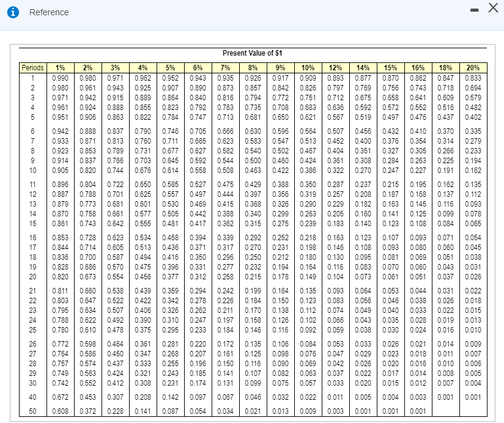Click period 15 value 0.239 under 10%
Screen dimensions: 504x423
tap(308, 224)
